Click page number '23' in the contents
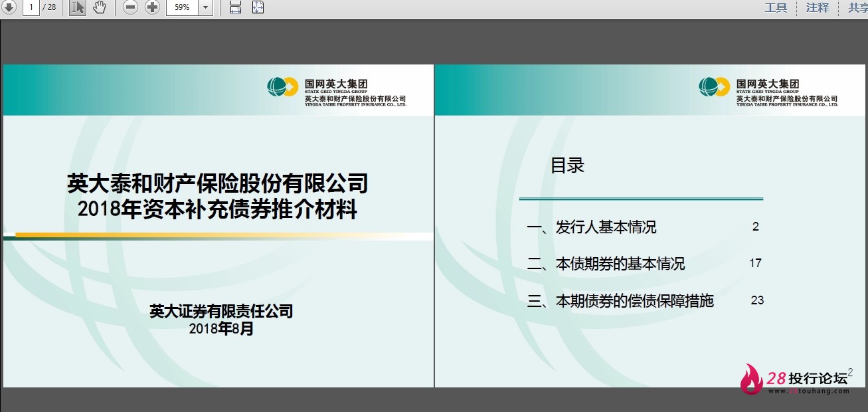868x412 pixels. point(757,300)
